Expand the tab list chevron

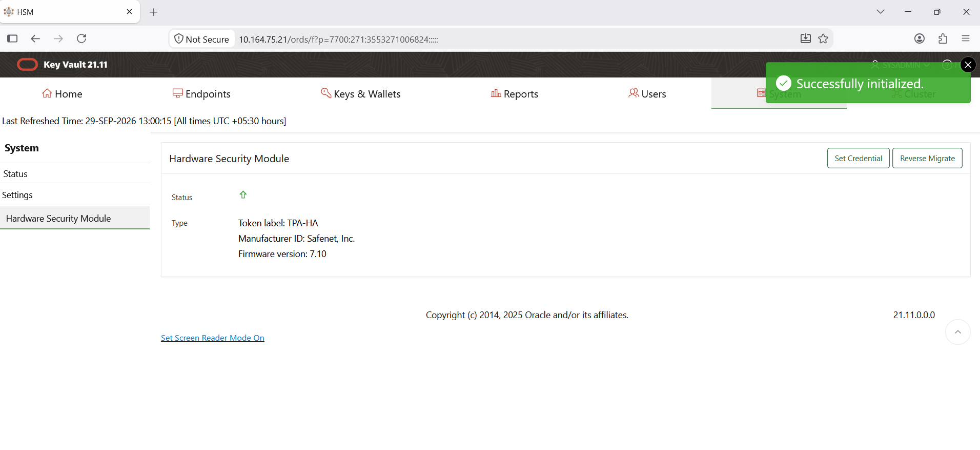pos(881,12)
